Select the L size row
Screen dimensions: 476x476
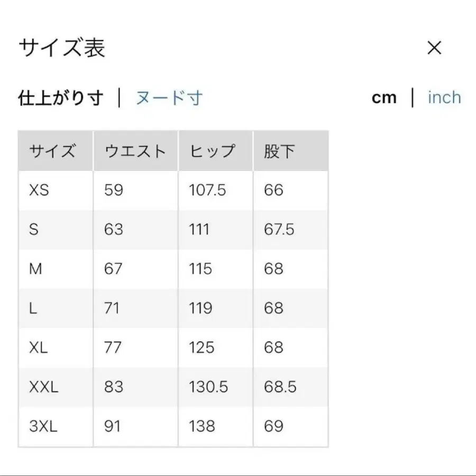click(x=54, y=308)
